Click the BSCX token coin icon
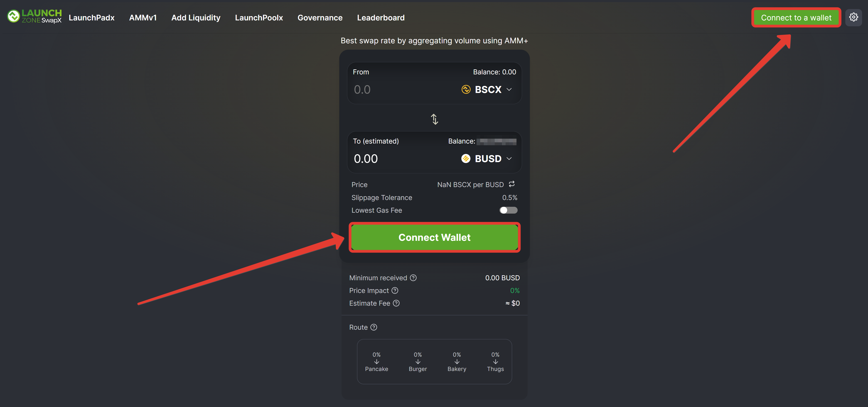This screenshot has height=407, width=868. 466,90
